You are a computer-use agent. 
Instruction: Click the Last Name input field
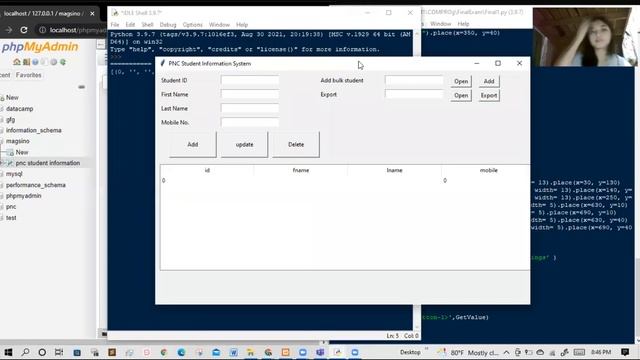[250, 108]
